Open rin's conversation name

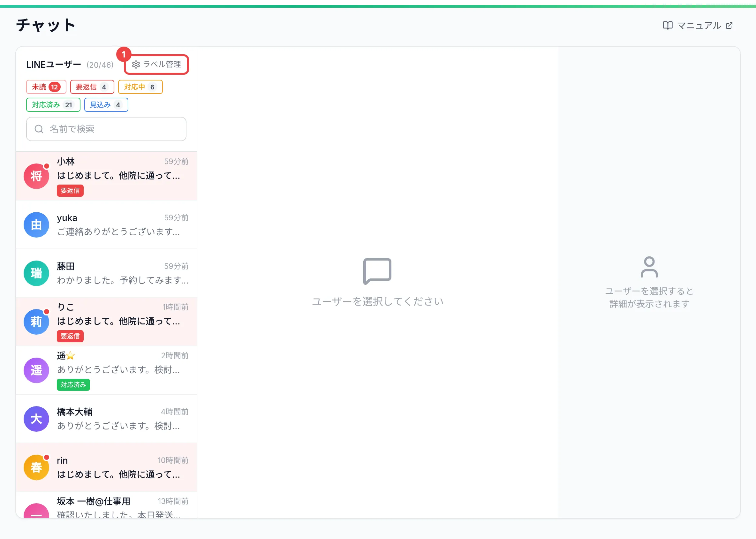(x=62, y=461)
